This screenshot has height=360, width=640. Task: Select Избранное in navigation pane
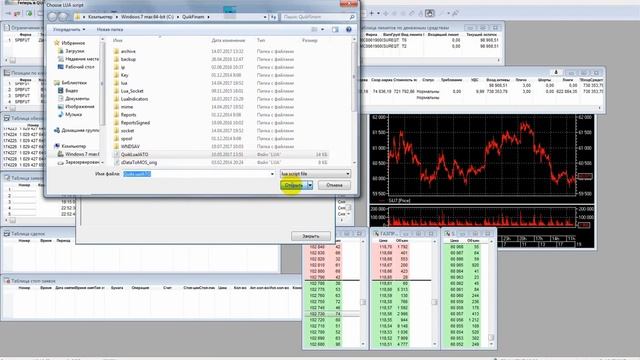pyautogui.click(x=73, y=43)
